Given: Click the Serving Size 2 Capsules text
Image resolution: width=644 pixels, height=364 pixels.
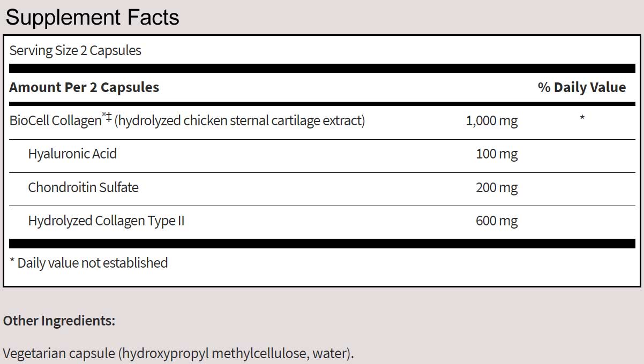Looking at the screenshot, I should 76,51.
